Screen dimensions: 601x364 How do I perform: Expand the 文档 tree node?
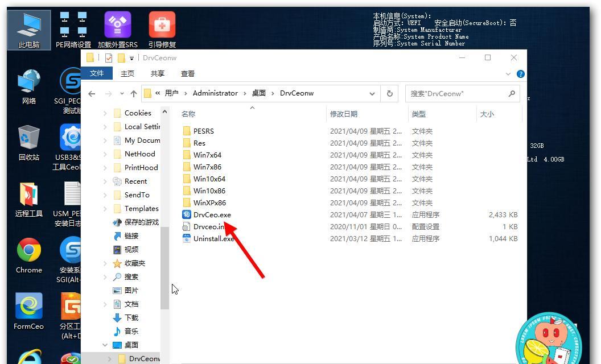click(105, 304)
